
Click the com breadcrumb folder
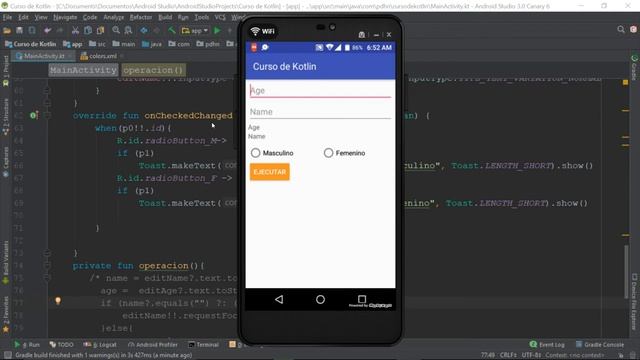[x=179, y=44]
